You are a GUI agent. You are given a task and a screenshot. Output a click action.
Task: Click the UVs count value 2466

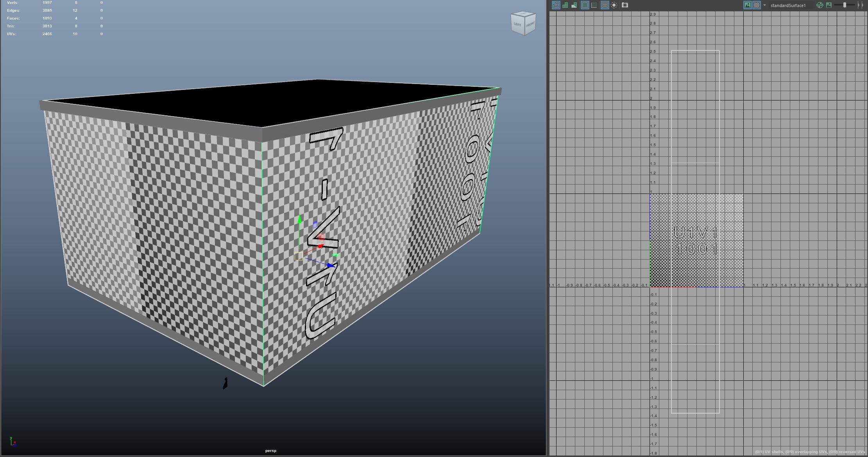point(47,34)
